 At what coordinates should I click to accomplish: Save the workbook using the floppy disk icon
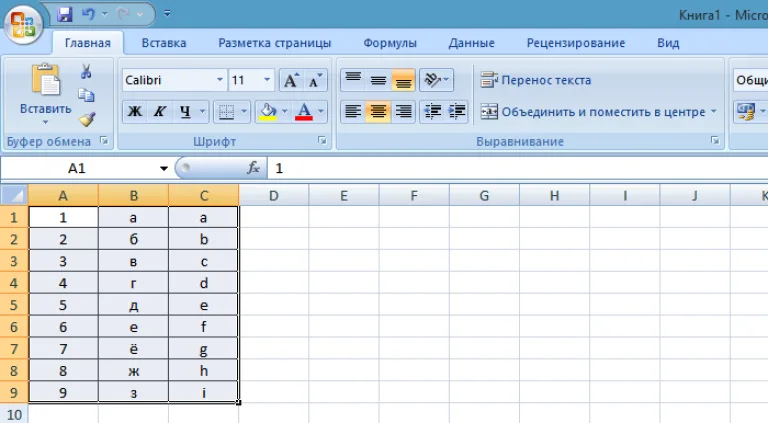[64, 14]
